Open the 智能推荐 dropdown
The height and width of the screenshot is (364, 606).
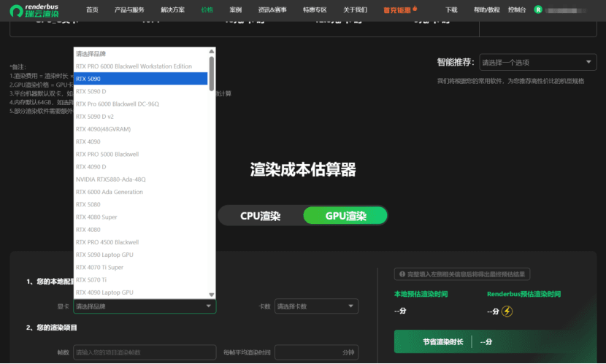pyautogui.click(x=537, y=62)
